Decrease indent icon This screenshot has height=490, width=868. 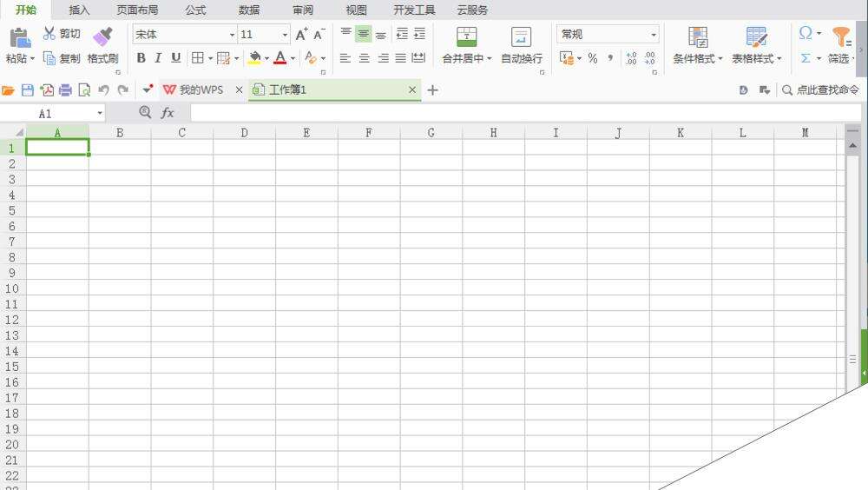pyautogui.click(x=403, y=34)
